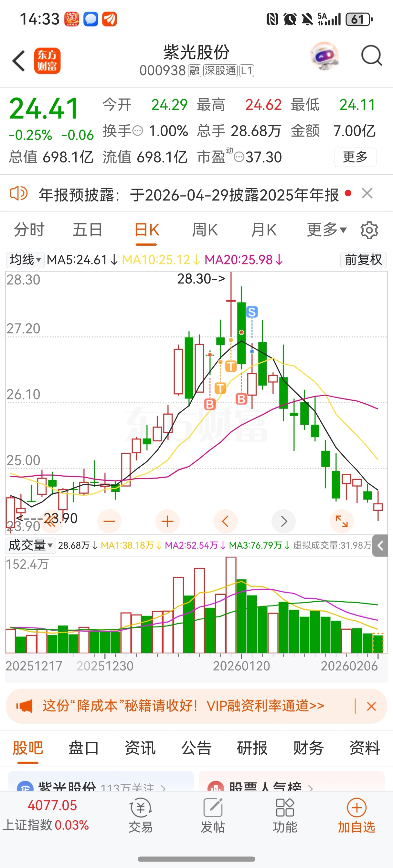Zoom out chart with minus button
Screen dimensions: 393x868
coord(109,521)
